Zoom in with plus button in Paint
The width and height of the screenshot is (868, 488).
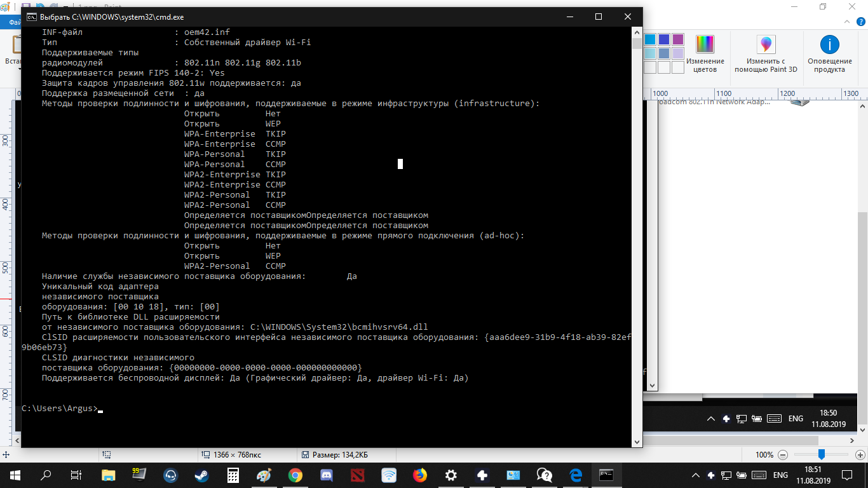click(x=860, y=455)
